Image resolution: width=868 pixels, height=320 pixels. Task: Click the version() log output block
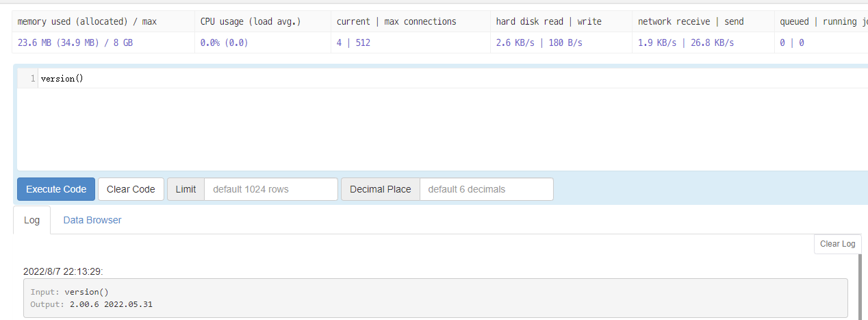coord(435,298)
